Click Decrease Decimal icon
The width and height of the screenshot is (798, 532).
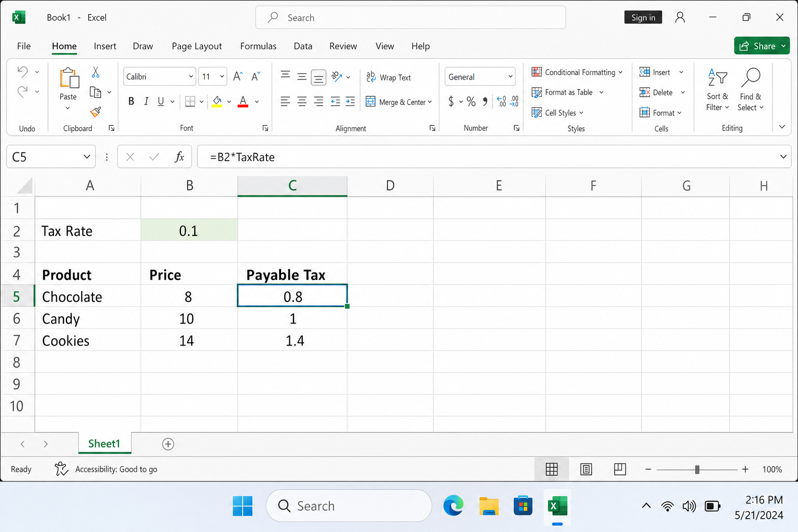point(514,101)
